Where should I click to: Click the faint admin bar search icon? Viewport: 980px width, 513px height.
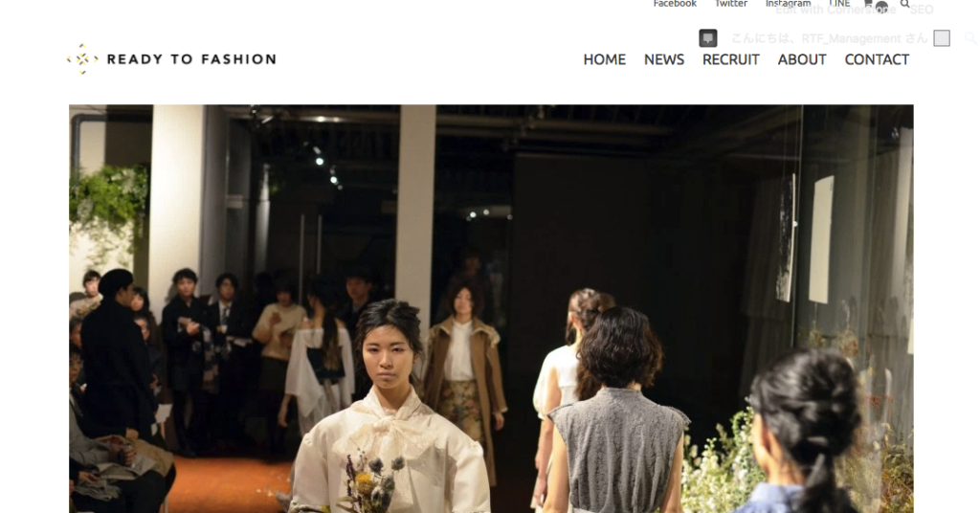point(970,38)
